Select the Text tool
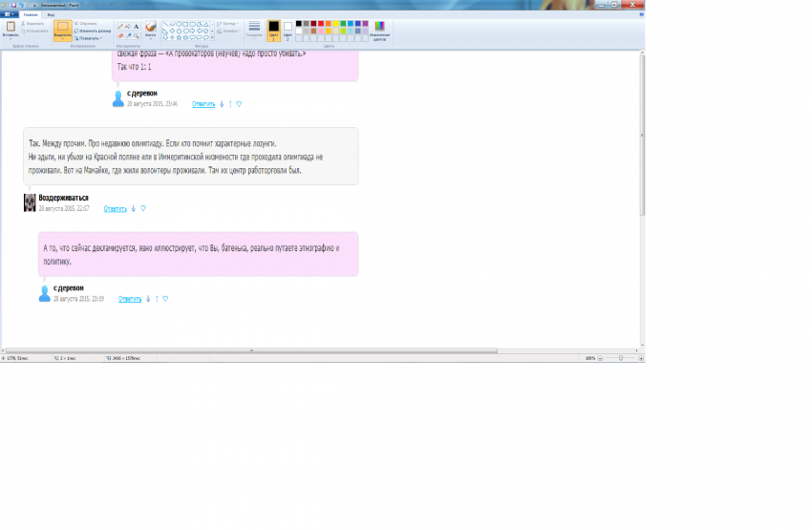 click(x=137, y=27)
